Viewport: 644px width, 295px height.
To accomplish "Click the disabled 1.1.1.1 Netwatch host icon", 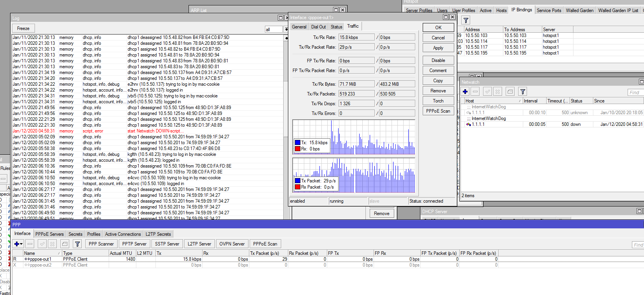I will pos(469,113).
